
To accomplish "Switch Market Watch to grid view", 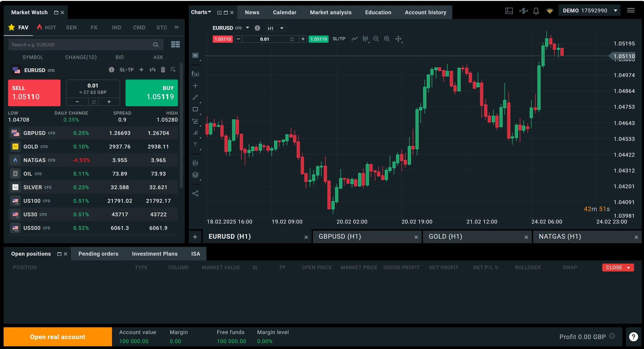I will [175, 45].
